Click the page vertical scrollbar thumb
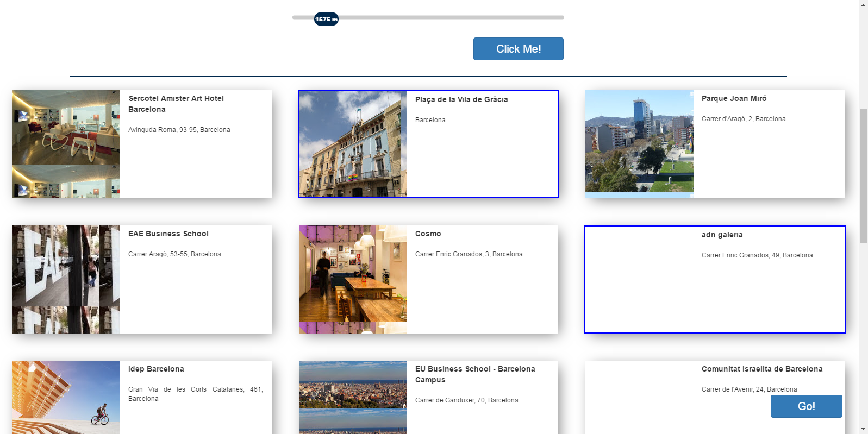 click(863, 176)
